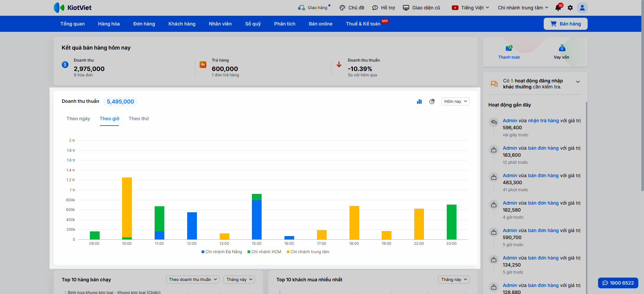Screen dimensions: 644x294
Task: Expand the unusual login activity alert
Action: [578, 82]
